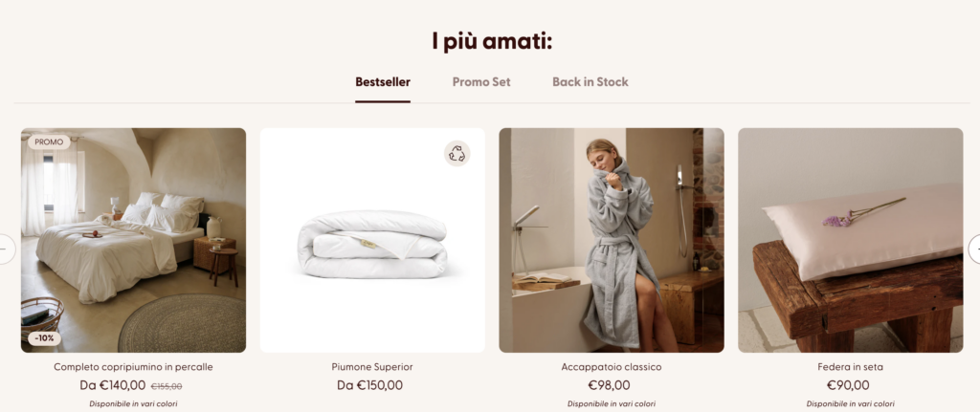Click the Federa in seta product name
The image size is (980, 412).
[x=851, y=367]
